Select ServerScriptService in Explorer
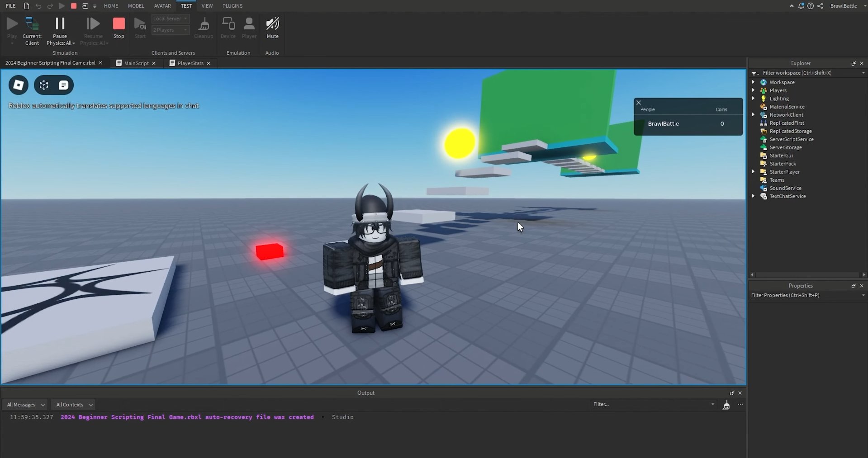The image size is (868, 458). pos(791,139)
